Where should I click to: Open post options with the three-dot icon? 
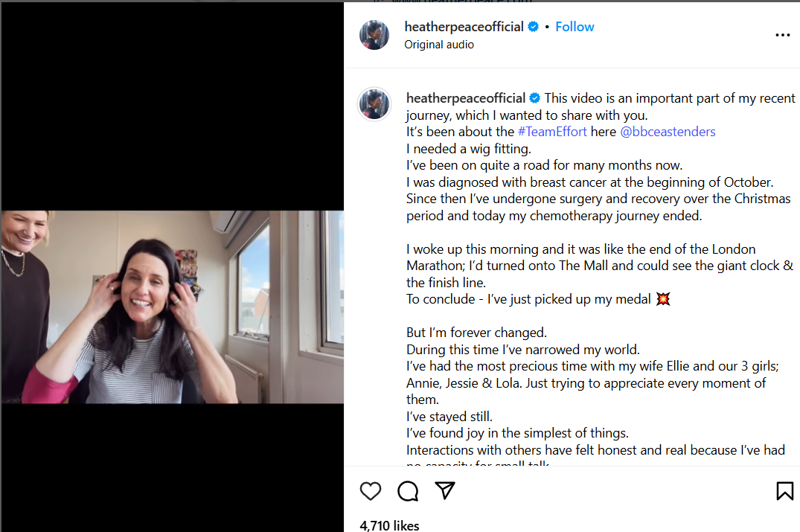coord(782,35)
